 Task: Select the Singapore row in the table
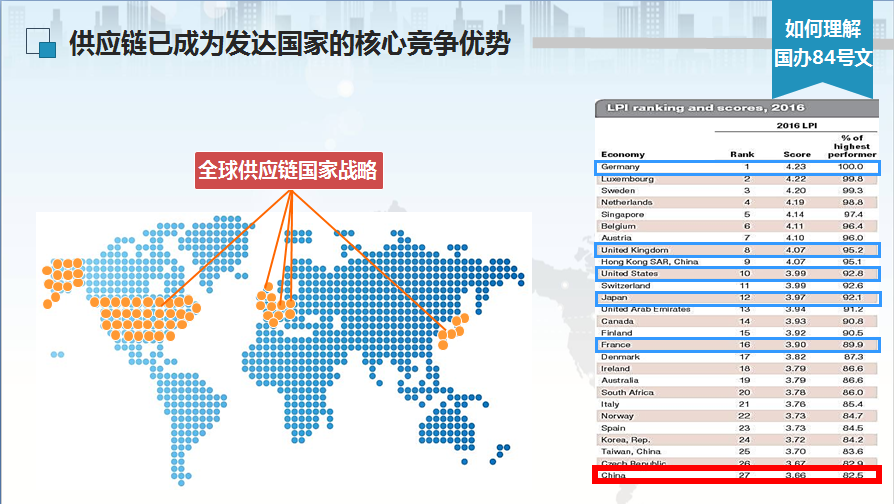[x=736, y=214]
